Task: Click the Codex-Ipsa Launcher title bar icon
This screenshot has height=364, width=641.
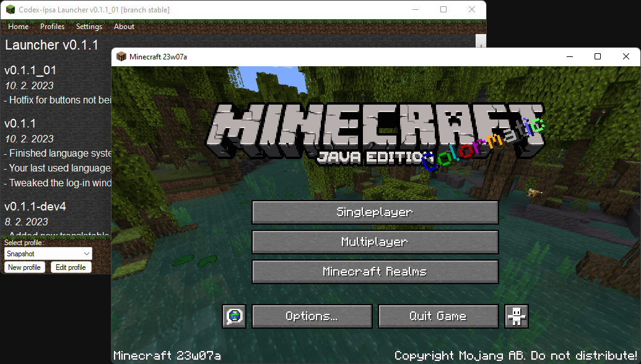Action: tap(10, 10)
